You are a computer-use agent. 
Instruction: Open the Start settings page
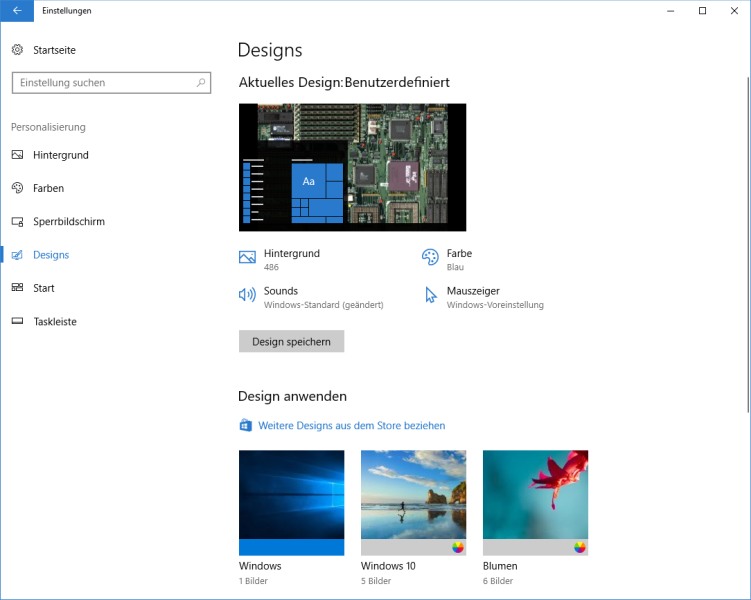click(x=44, y=288)
